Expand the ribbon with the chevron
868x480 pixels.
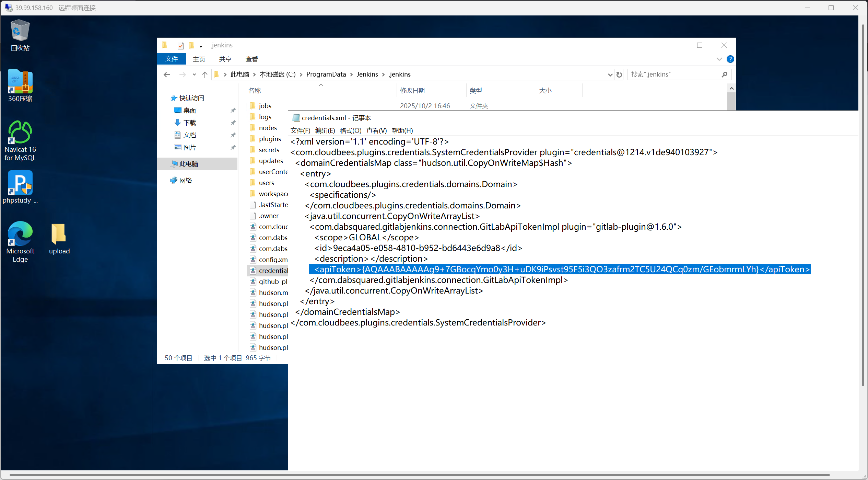[719, 59]
